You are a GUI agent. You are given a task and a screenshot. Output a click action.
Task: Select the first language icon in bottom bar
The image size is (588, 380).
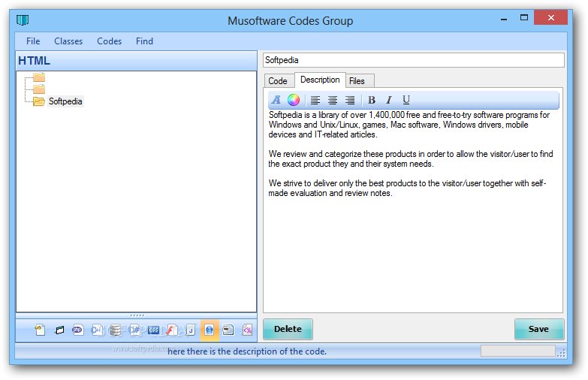[x=40, y=330]
